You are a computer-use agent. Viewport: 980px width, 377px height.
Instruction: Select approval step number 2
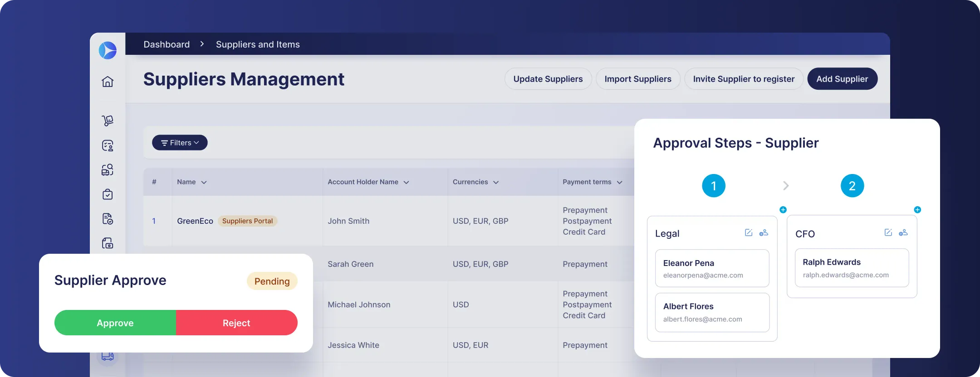pos(853,186)
